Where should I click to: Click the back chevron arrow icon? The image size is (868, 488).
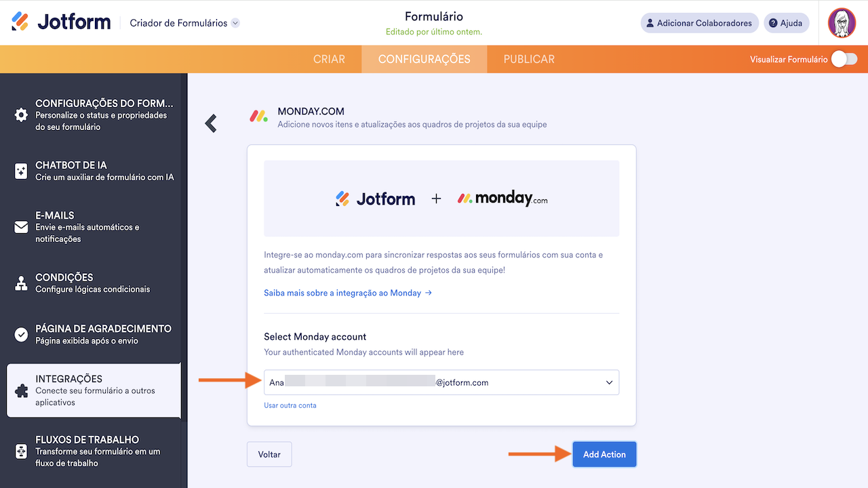[x=211, y=123]
